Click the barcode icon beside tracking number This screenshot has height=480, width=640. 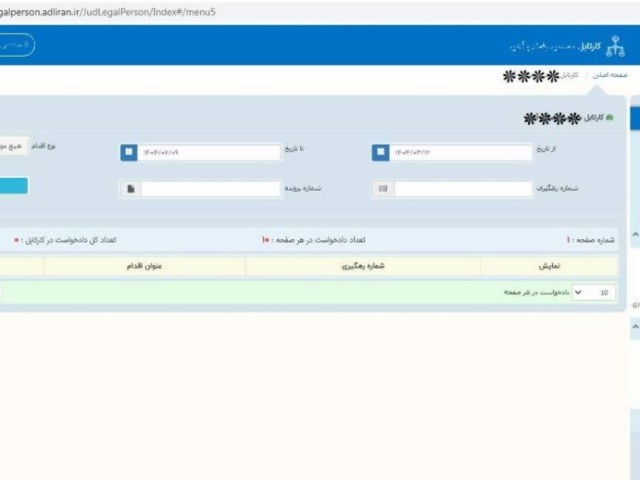[x=382, y=188]
